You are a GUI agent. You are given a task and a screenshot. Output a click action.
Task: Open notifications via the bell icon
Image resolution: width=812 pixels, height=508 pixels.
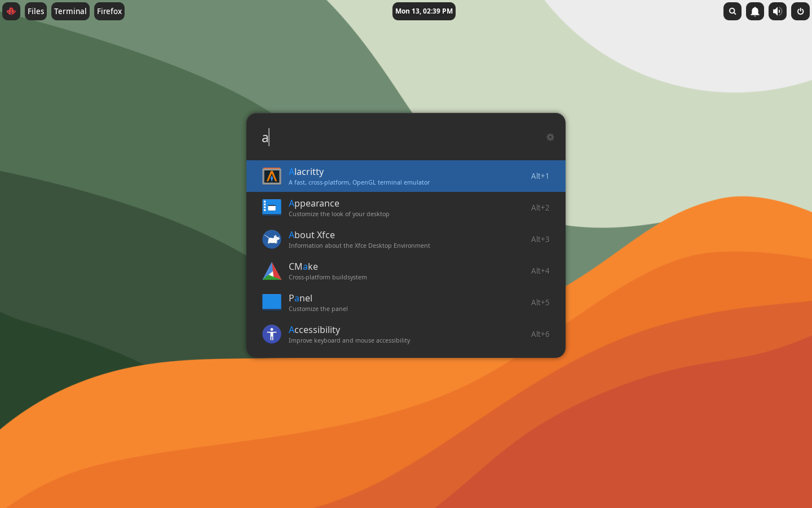pyautogui.click(x=755, y=11)
